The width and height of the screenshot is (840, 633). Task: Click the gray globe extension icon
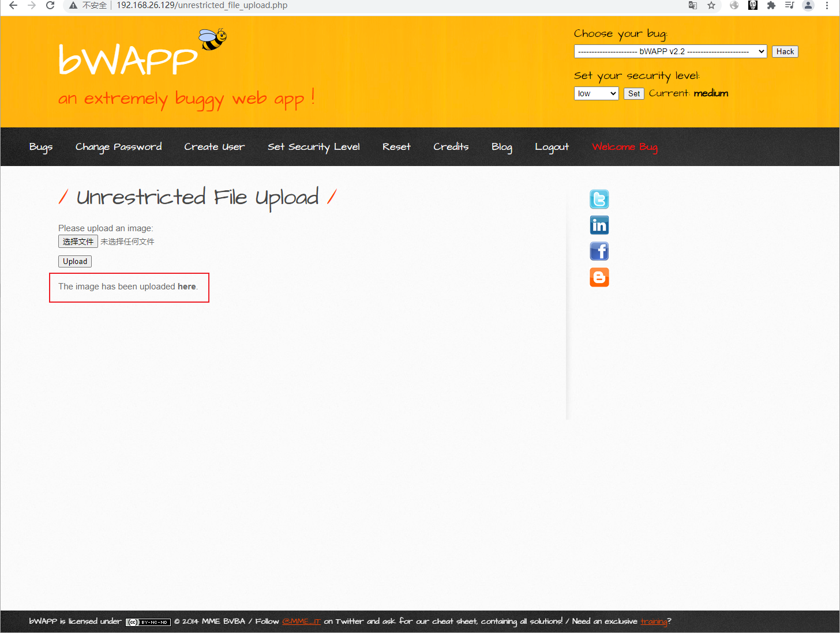(x=734, y=5)
